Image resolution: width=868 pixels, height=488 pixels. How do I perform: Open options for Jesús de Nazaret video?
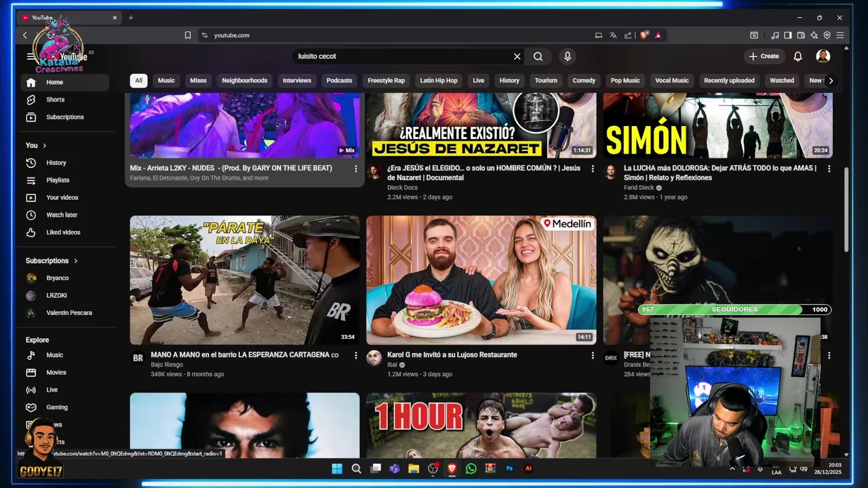tap(592, 169)
